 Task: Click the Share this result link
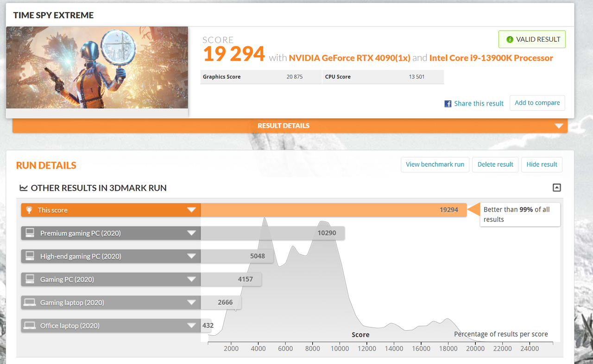[479, 104]
